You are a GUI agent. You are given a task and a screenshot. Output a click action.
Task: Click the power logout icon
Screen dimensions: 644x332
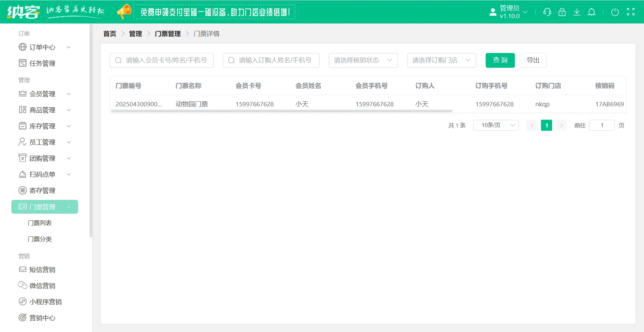[615, 12]
